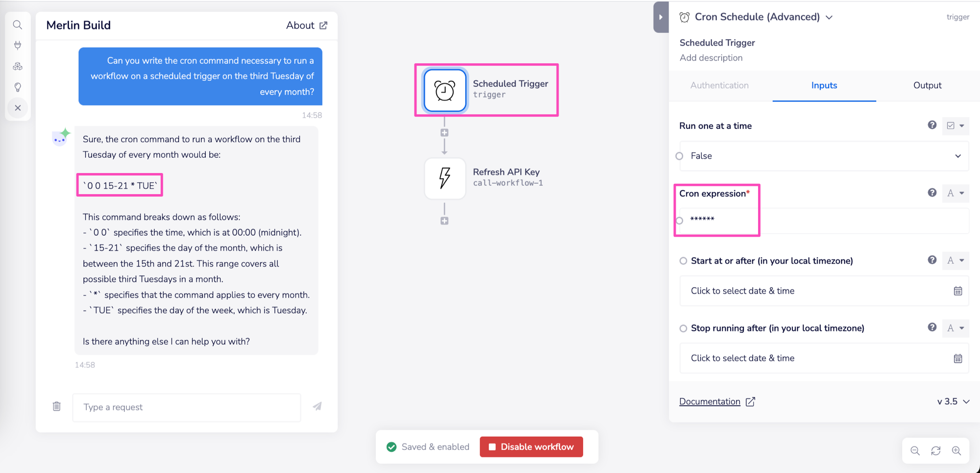Select the Refresh API Key lightning node
Viewport: 980px width, 473px height.
pos(445,178)
